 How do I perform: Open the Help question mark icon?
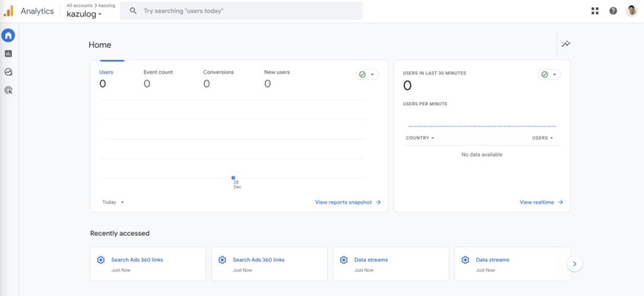(x=613, y=11)
